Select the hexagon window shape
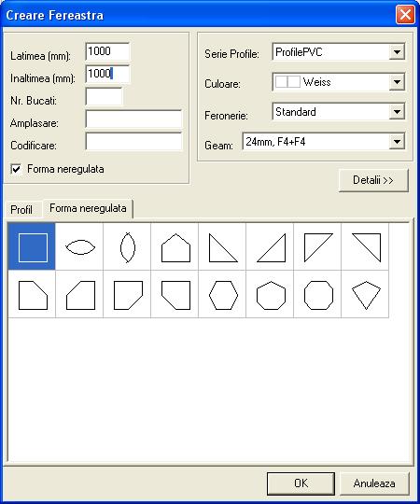This screenshot has width=420, height=504. click(222, 294)
